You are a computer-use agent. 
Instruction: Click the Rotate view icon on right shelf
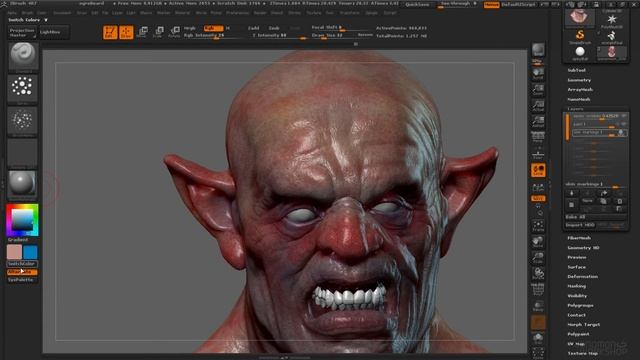coord(538,273)
